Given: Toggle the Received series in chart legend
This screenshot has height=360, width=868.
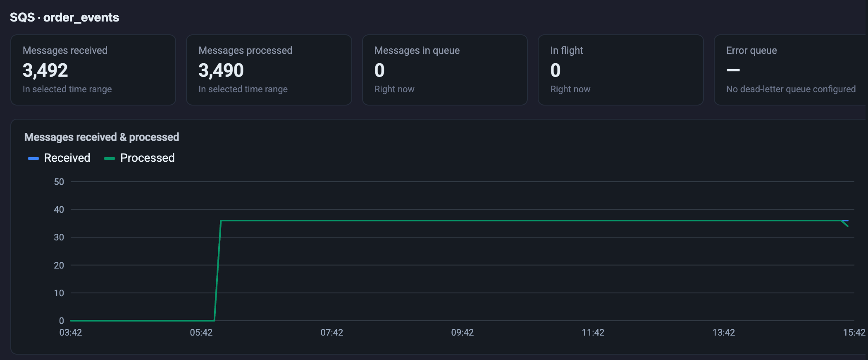Looking at the screenshot, I should tap(59, 158).
